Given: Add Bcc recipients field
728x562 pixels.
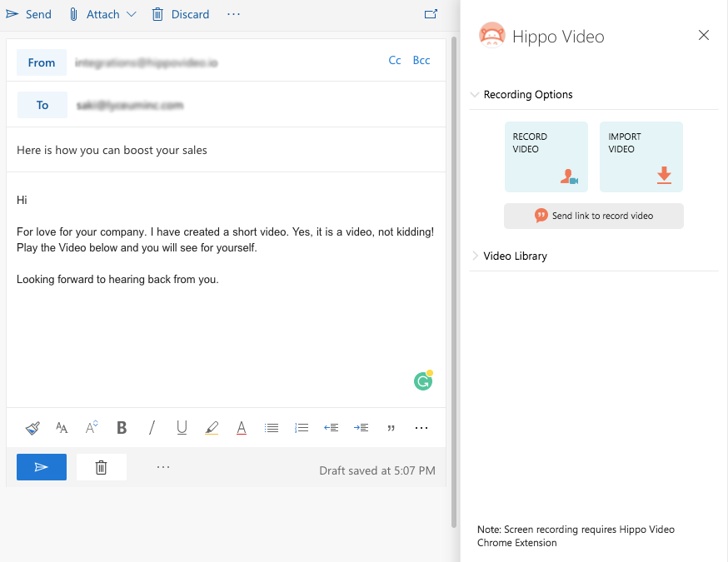Looking at the screenshot, I should click(x=421, y=61).
